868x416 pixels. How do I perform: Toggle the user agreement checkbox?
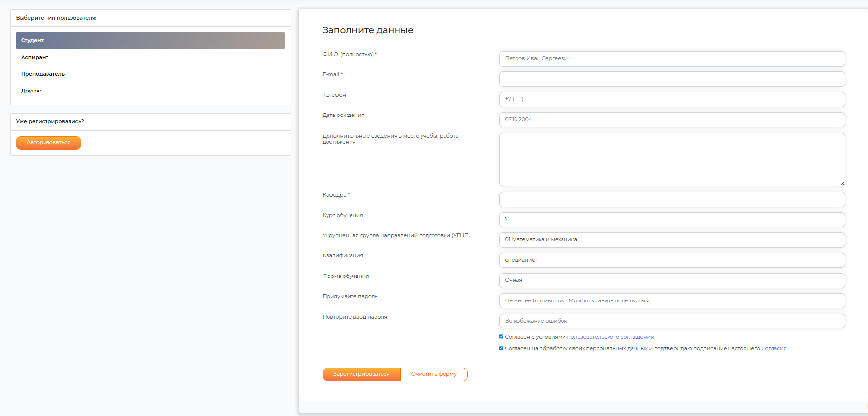click(x=501, y=337)
